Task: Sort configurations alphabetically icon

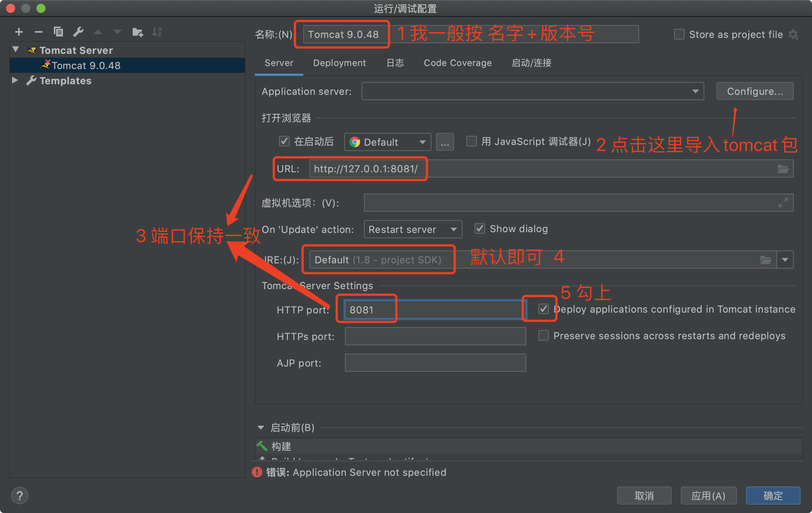Action: point(157,32)
